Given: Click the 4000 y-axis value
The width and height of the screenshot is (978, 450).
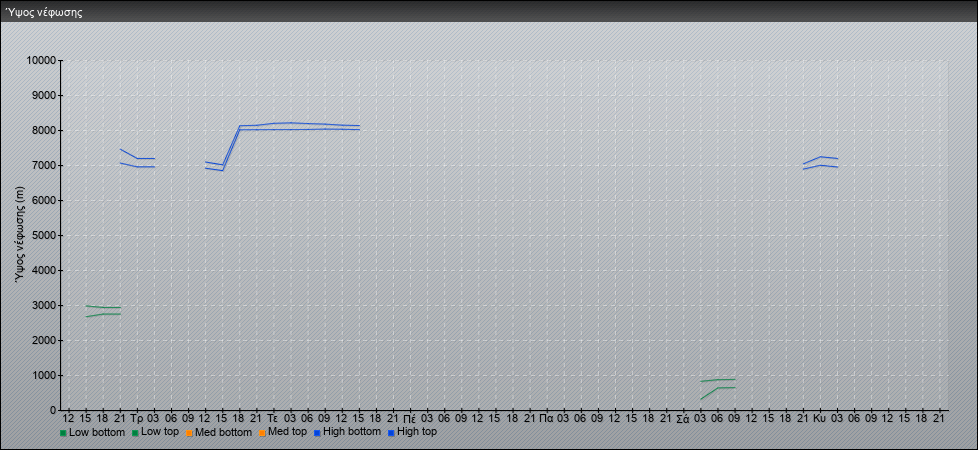Looking at the screenshot, I should point(44,270).
